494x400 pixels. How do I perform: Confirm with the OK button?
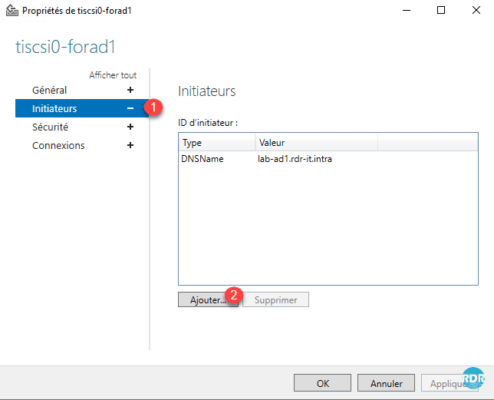[x=322, y=383]
